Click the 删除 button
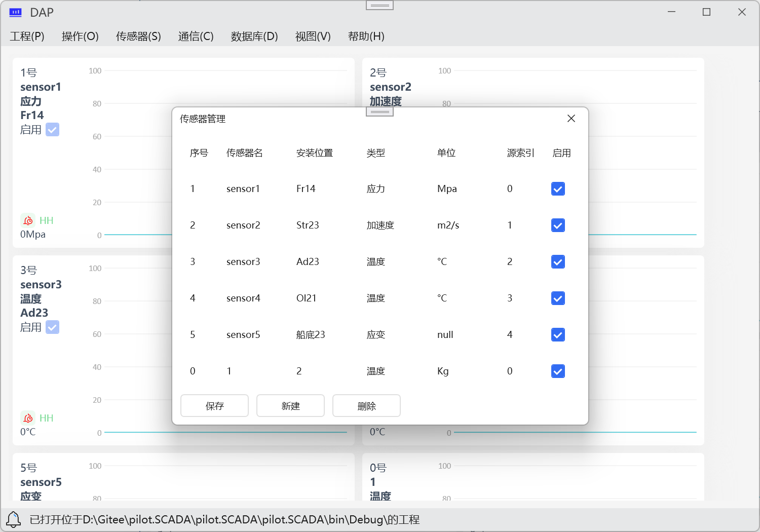The height and width of the screenshot is (532, 760). 366,406
